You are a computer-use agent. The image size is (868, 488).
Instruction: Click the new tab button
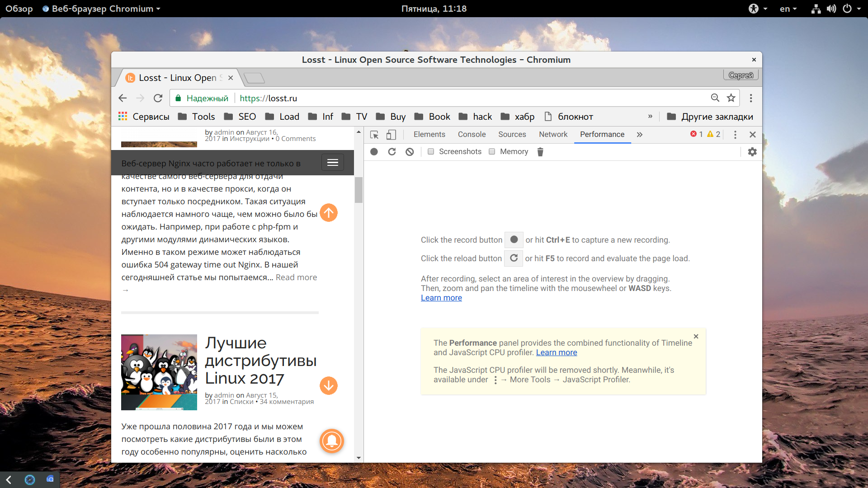(254, 78)
